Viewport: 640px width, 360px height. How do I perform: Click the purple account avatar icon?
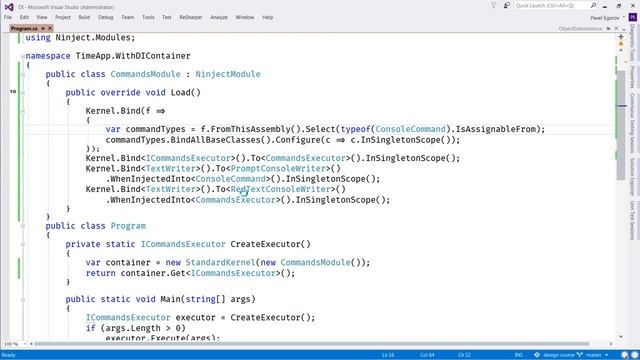[633, 18]
